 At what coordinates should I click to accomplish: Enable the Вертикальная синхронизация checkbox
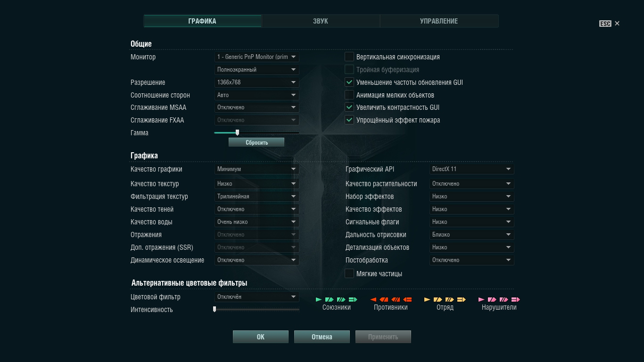coord(349,57)
